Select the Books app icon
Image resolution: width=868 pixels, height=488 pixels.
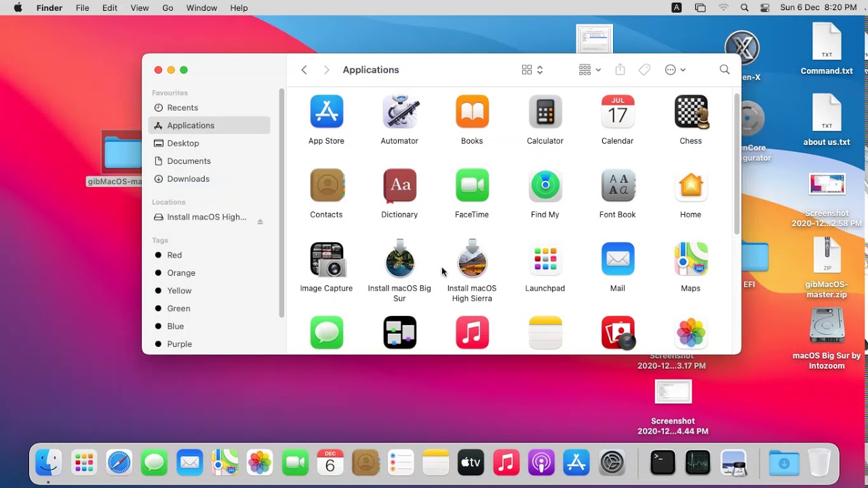[472, 112]
